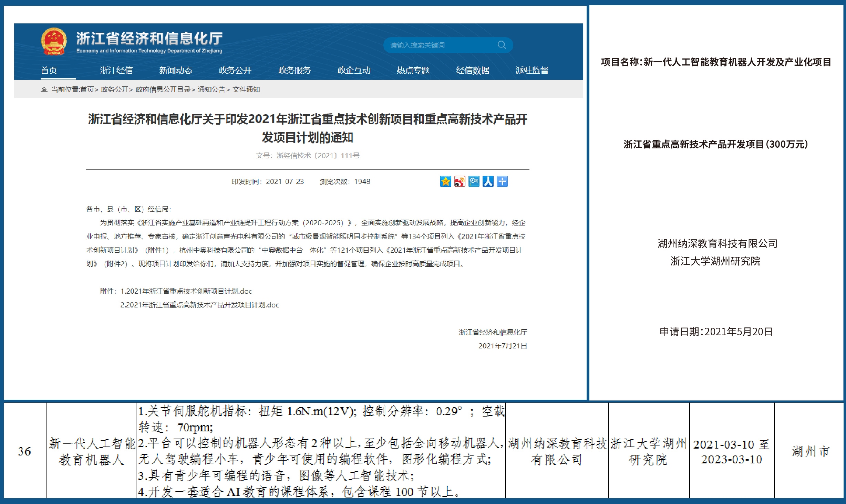
Task: Open attachment 1 技术创新项目计划 document link
Action: pos(186,291)
